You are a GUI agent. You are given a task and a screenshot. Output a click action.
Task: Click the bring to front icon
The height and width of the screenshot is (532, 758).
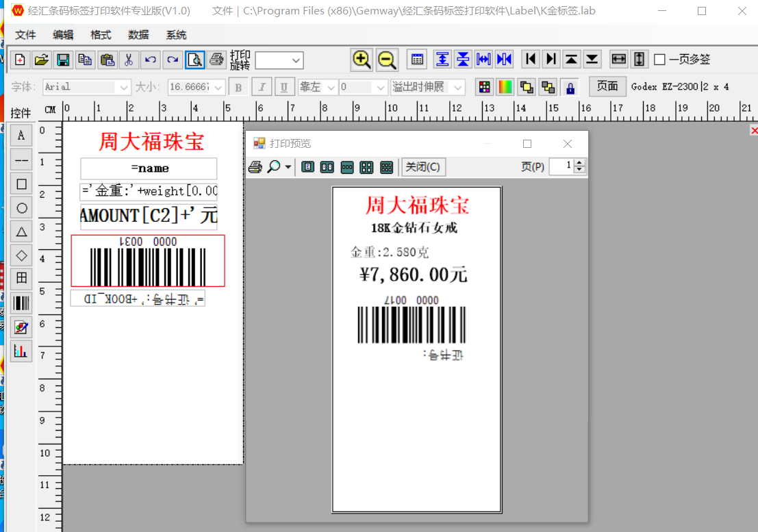point(527,88)
